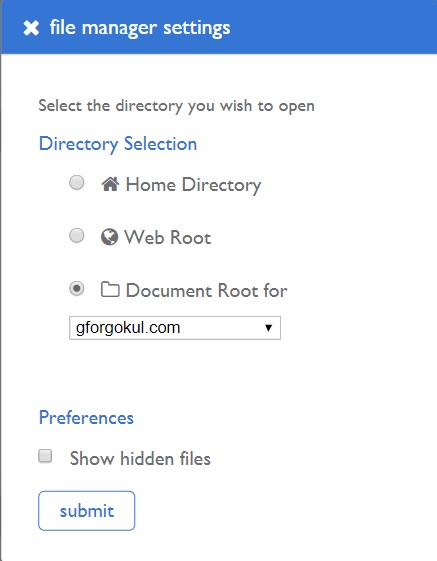Click the Web Root label
Viewport: 437px width, 561px height.
[167, 237]
